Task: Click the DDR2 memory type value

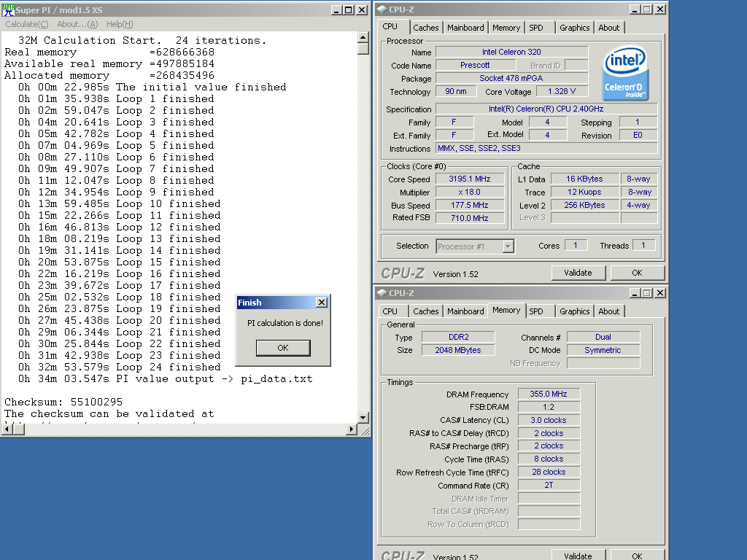Action: [458, 337]
